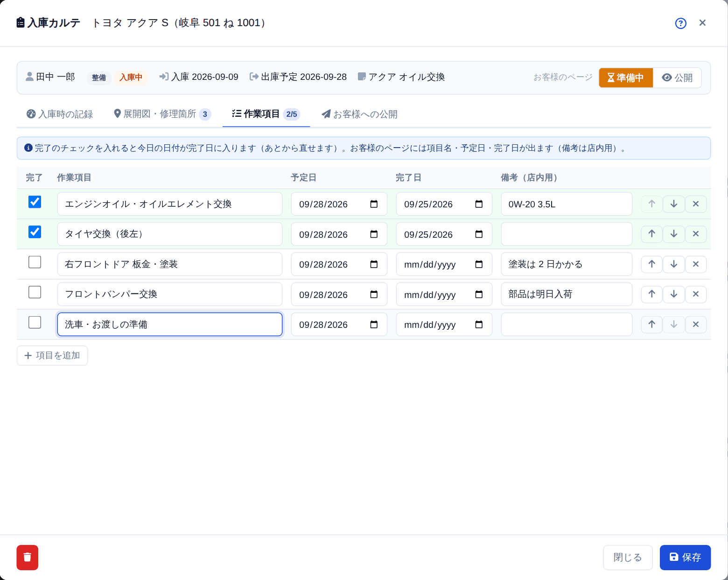Move タイヤ交換（後左） row down

(x=674, y=234)
